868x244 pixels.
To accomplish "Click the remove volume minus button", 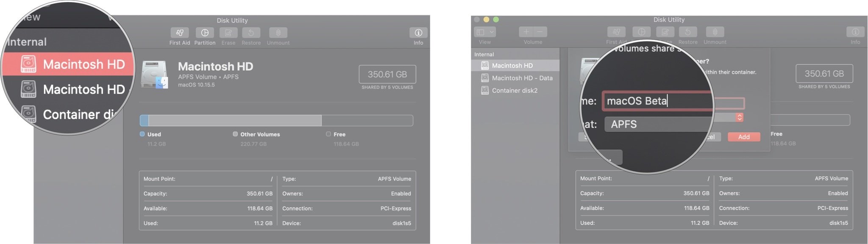I will (540, 32).
